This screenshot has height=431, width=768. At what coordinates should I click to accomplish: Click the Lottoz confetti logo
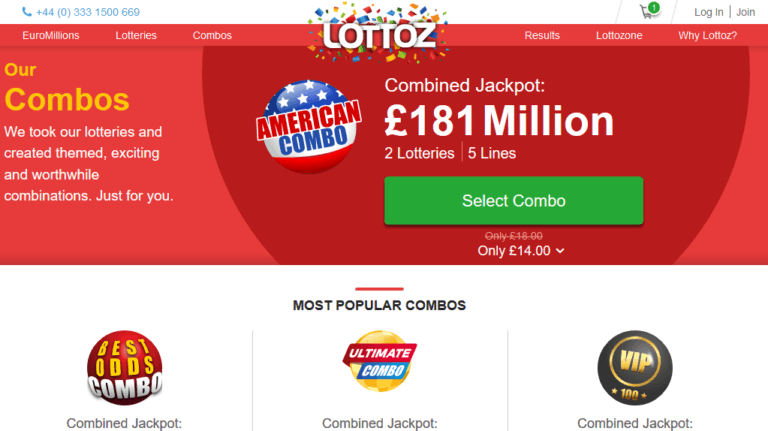coord(379,33)
